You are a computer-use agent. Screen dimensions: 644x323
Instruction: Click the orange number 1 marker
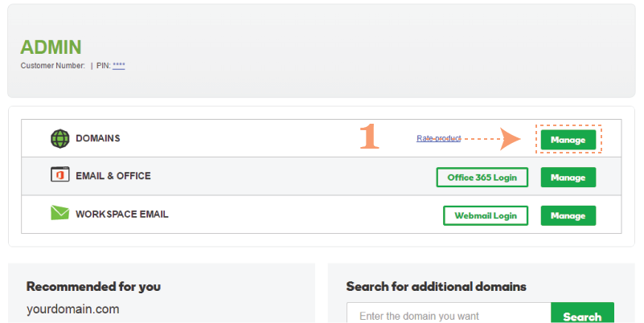coord(369,137)
